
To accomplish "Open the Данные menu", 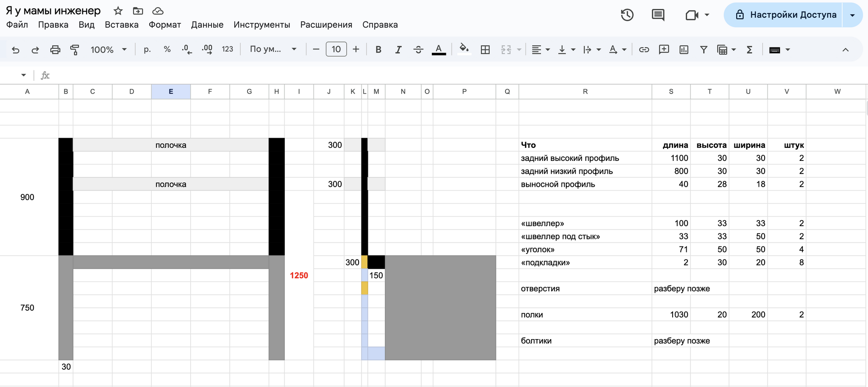I will 207,25.
